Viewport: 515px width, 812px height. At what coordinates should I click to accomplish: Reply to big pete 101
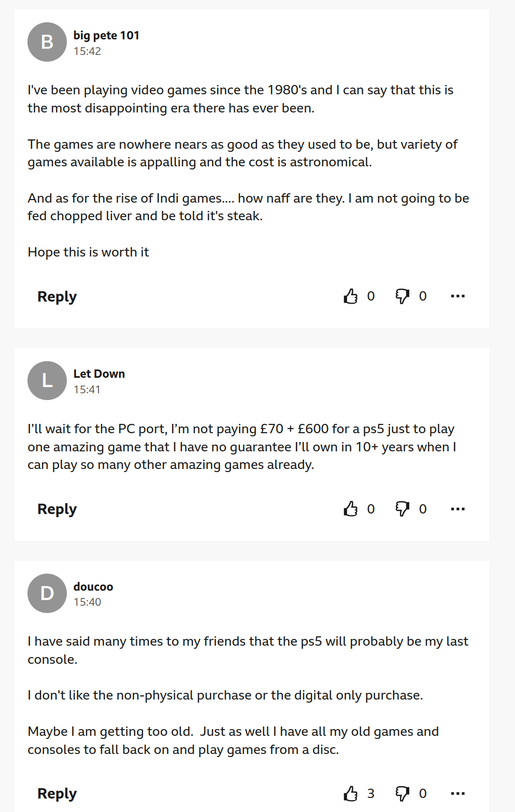(57, 296)
